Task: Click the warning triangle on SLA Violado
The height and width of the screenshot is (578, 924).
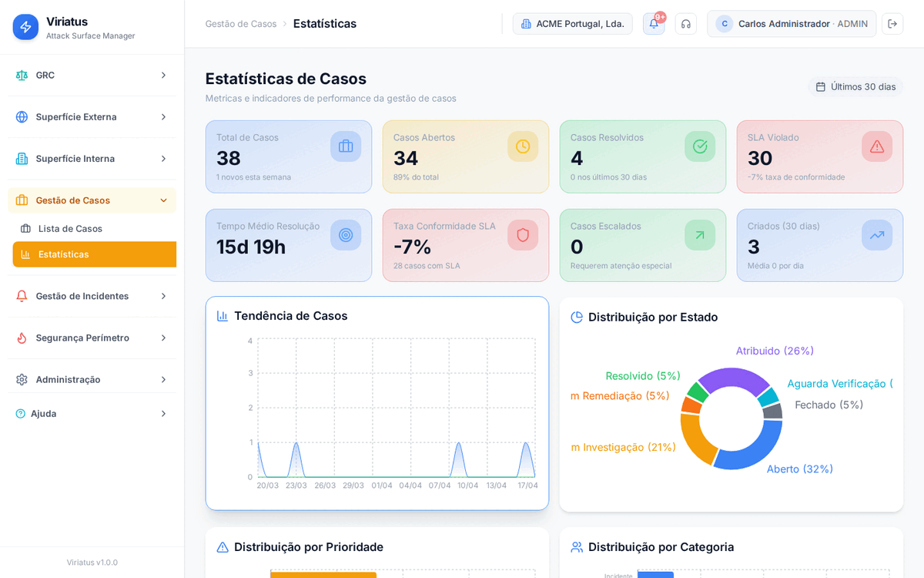Action: click(877, 146)
